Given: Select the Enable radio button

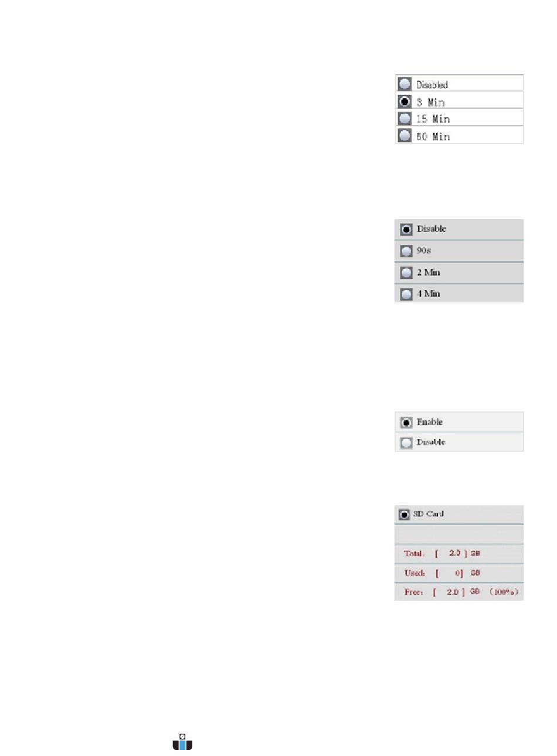Looking at the screenshot, I should [x=406, y=422].
